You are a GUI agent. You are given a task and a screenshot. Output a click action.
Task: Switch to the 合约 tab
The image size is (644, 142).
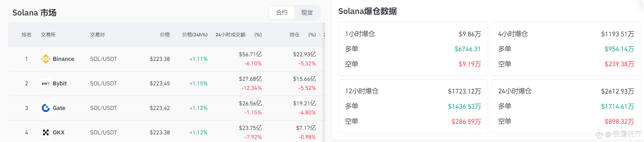tap(282, 12)
